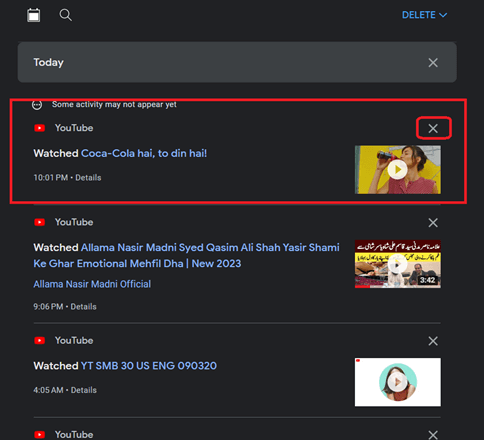
Task: Open the Coca-Cola hai, to din hai! link
Action: (144, 153)
